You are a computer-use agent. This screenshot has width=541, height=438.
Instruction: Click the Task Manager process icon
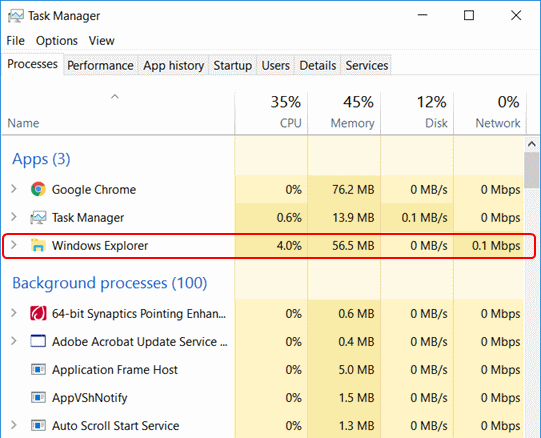[x=38, y=217]
